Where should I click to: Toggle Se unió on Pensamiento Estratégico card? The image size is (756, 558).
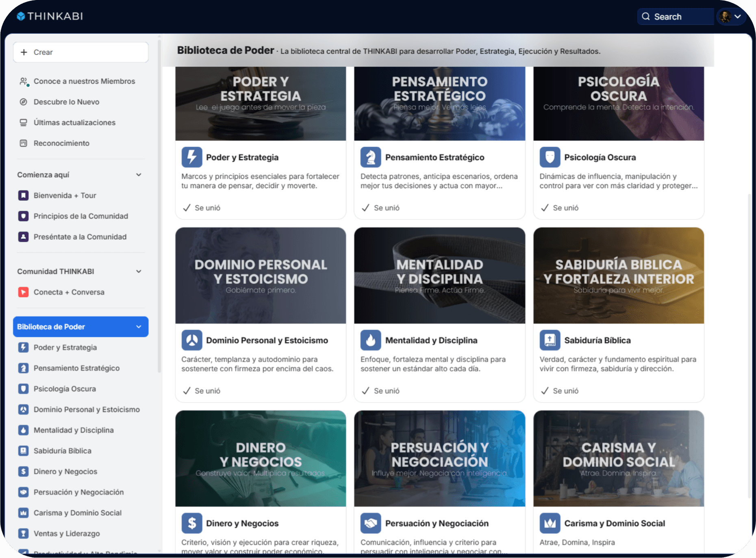click(381, 208)
